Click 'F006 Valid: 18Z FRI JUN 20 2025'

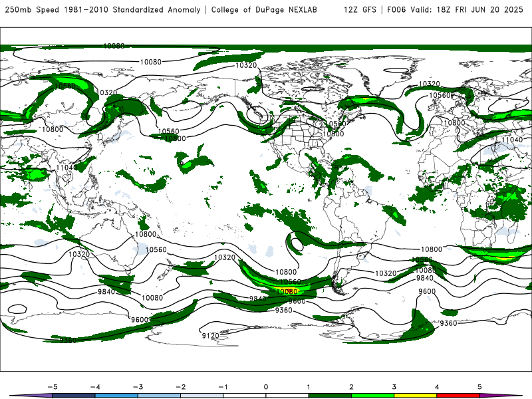[x=455, y=10]
